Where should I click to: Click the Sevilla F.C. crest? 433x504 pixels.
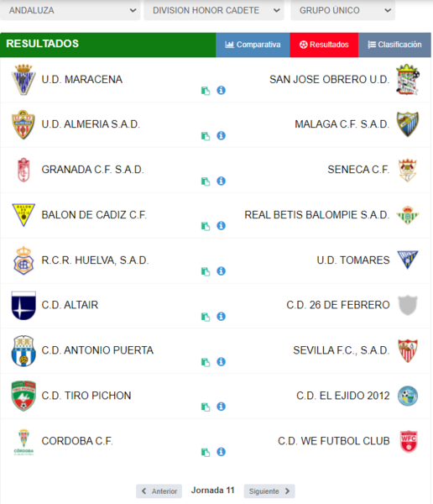pos(408,350)
